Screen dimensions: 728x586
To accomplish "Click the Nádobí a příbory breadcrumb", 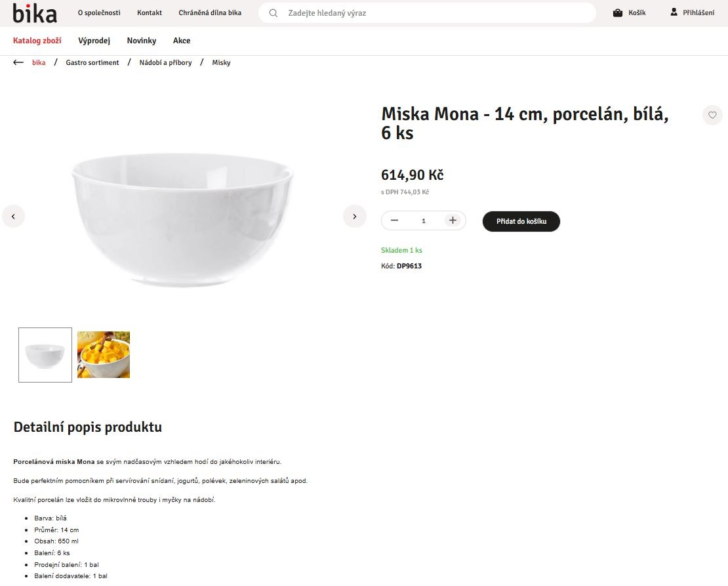I will coord(165,63).
